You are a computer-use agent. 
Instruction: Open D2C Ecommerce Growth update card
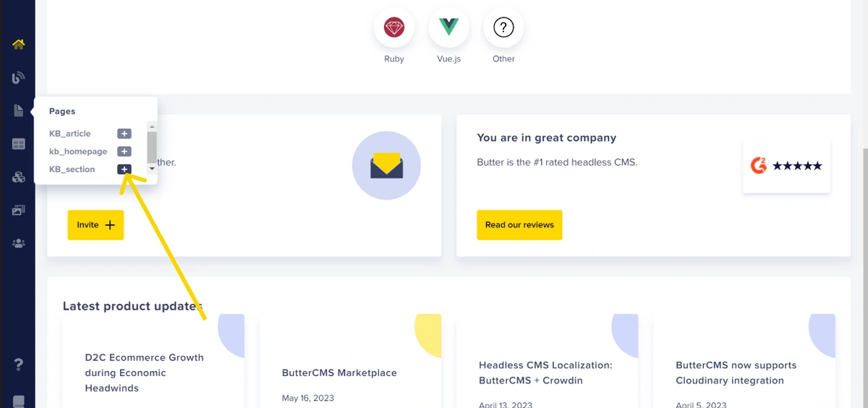coord(153,361)
